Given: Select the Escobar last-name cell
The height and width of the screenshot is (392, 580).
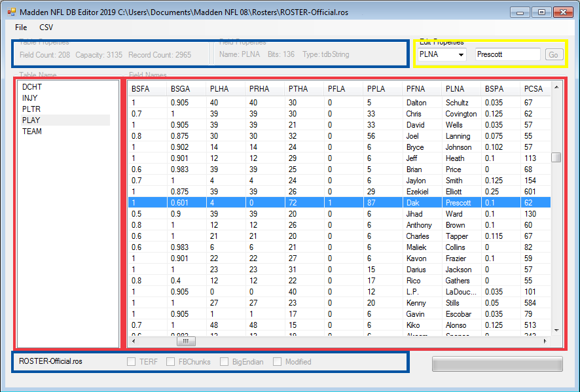Looking at the screenshot, I should coord(462,314).
